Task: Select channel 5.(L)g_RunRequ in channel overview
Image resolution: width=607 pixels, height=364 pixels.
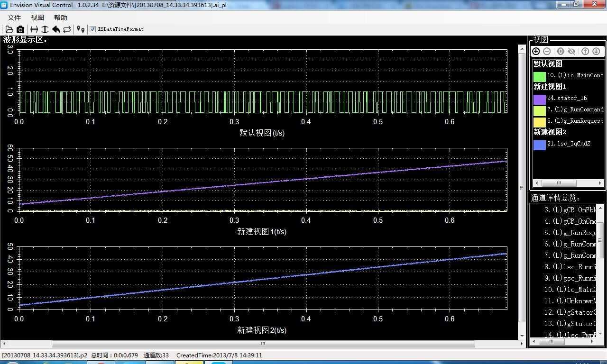Action: pyautogui.click(x=570, y=233)
